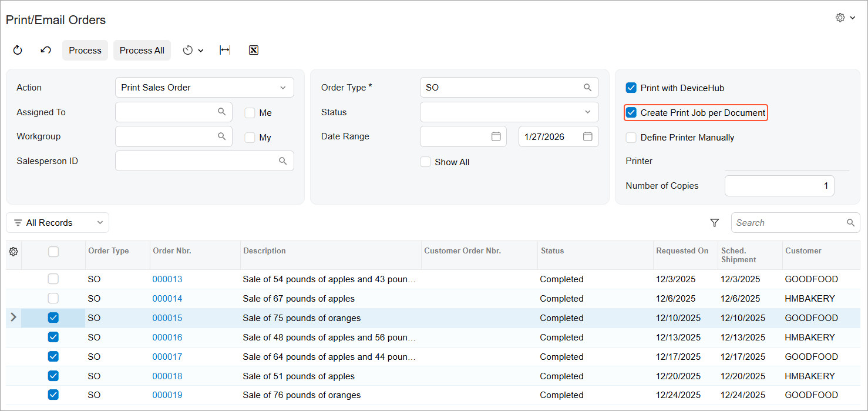Click the Undo icon in the toolbar
The width and height of the screenshot is (868, 411).
(x=46, y=51)
